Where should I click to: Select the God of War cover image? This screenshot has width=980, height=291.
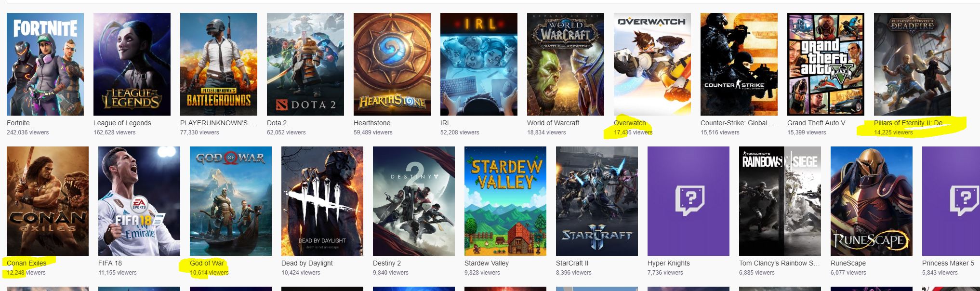click(x=231, y=201)
